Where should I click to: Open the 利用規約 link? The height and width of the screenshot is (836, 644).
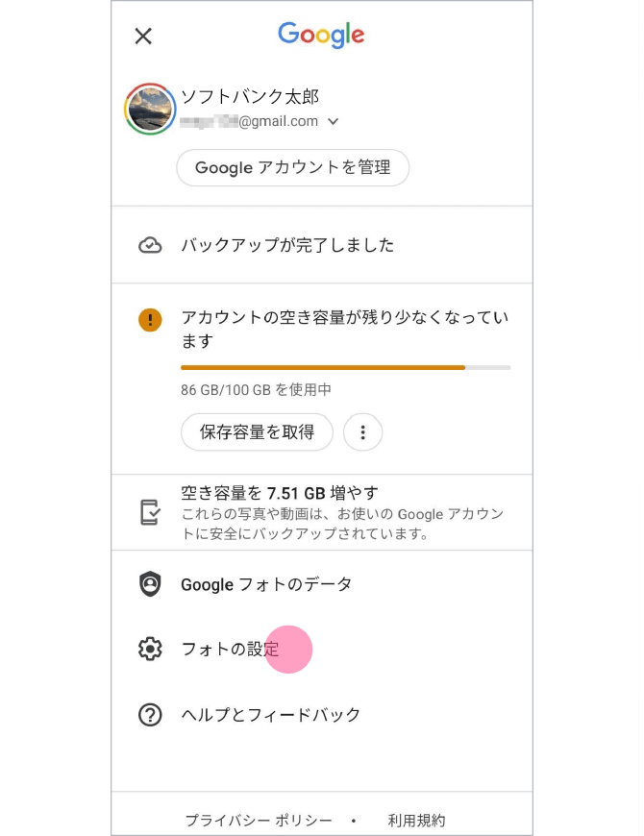[416, 821]
